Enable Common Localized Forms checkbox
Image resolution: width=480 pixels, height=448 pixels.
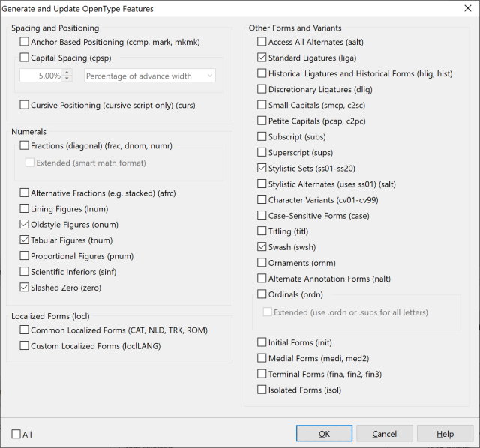click(25, 330)
